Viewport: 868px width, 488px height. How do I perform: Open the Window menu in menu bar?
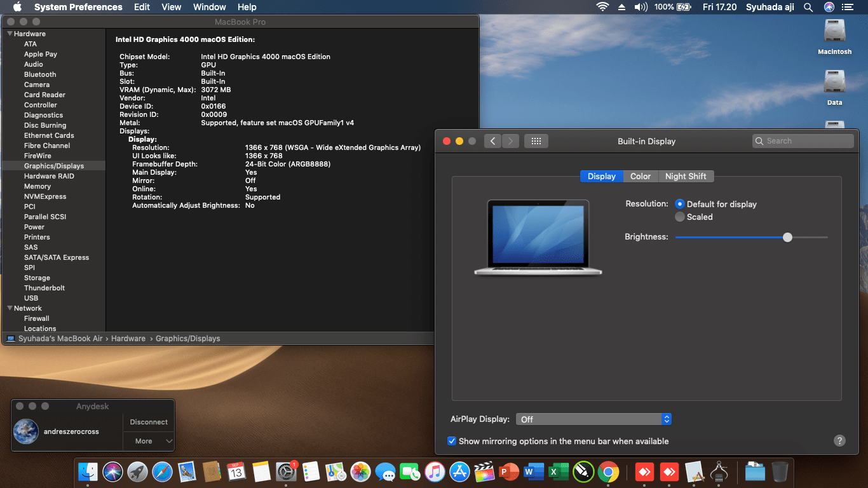tap(209, 7)
